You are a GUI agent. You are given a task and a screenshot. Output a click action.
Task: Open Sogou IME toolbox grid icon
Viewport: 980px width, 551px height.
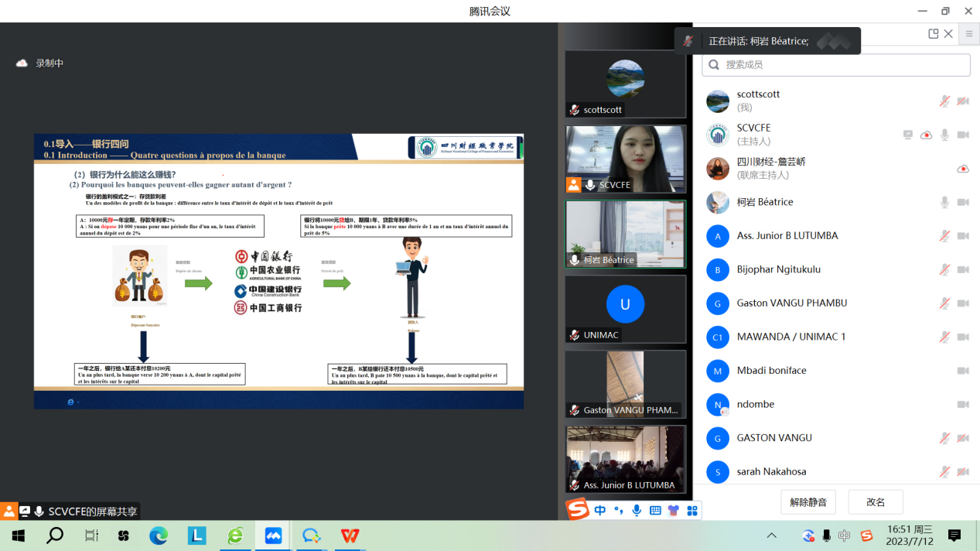pos(692,510)
